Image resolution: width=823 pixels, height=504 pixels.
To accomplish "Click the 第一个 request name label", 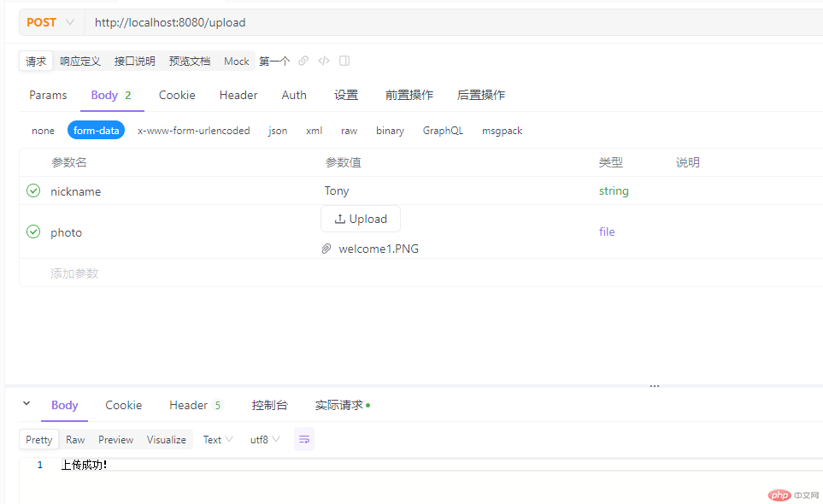I will (274, 61).
